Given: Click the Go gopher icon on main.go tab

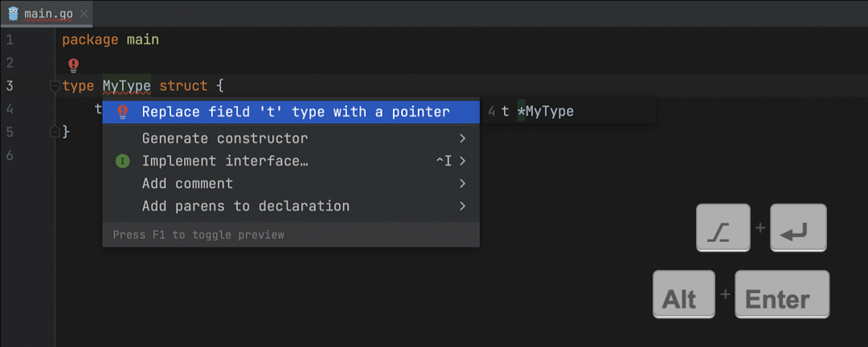Looking at the screenshot, I should pyautogui.click(x=13, y=14).
